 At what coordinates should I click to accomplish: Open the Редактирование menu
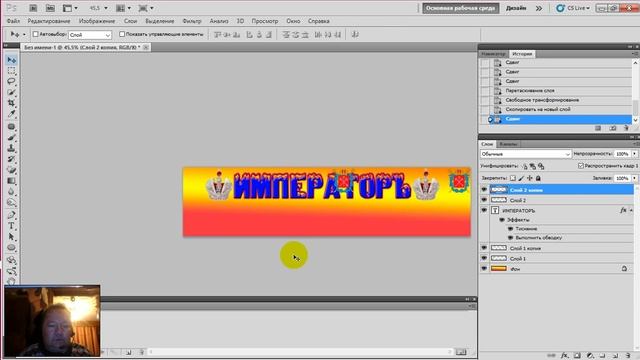pos(49,21)
